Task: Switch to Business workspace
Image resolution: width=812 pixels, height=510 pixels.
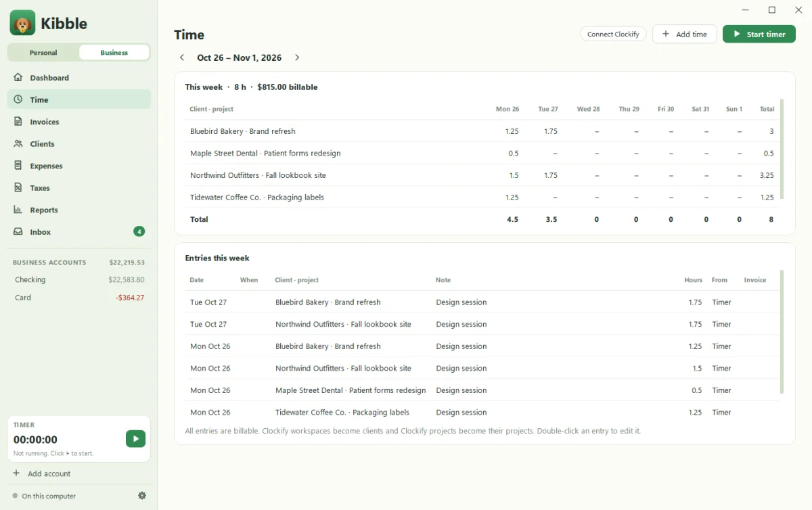Action: click(114, 53)
